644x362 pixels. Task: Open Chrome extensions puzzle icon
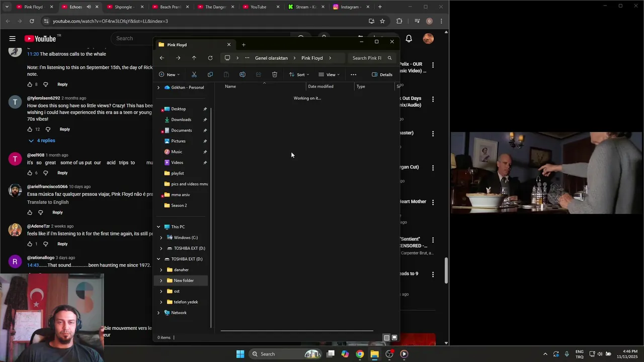pyautogui.click(x=399, y=21)
